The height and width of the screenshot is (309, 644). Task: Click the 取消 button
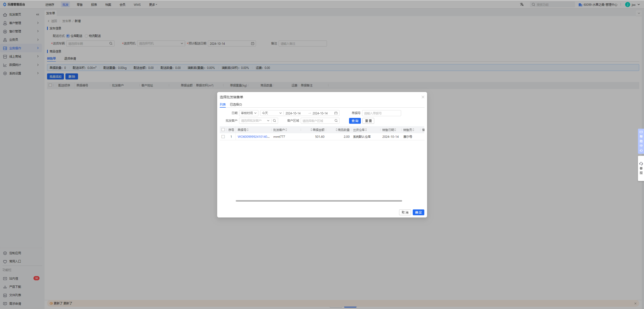pos(405,212)
